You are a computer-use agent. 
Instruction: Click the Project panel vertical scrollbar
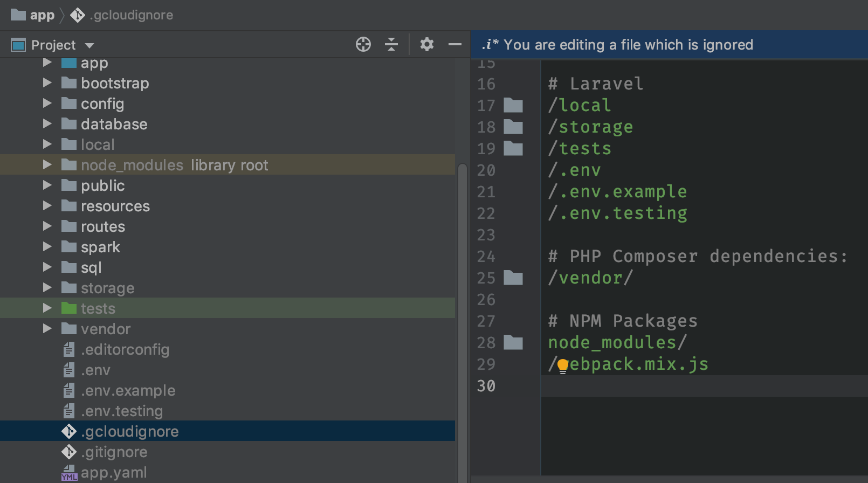tap(462, 323)
